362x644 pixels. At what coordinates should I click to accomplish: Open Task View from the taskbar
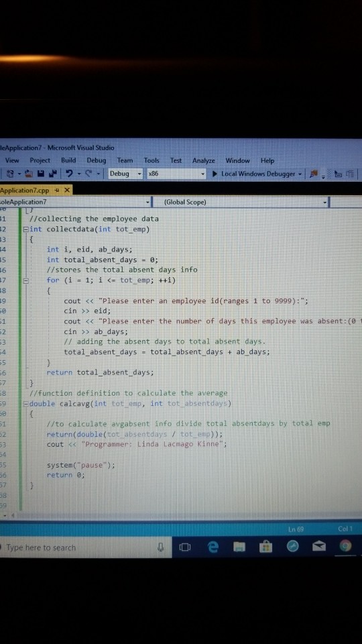(185, 547)
